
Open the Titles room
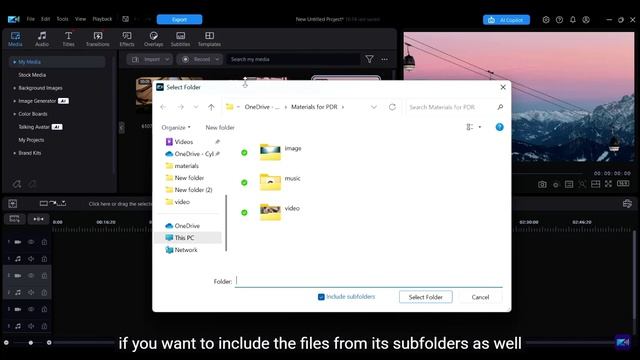click(69, 39)
